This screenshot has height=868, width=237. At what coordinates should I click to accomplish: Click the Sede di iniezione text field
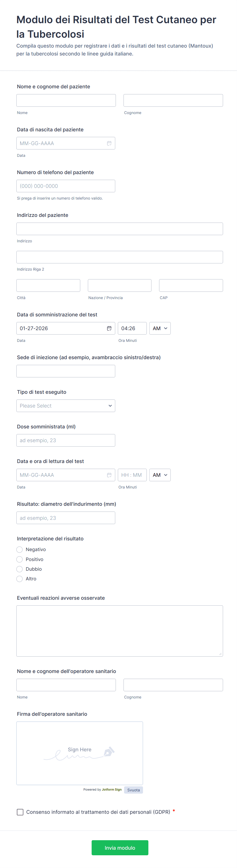(66, 371)
